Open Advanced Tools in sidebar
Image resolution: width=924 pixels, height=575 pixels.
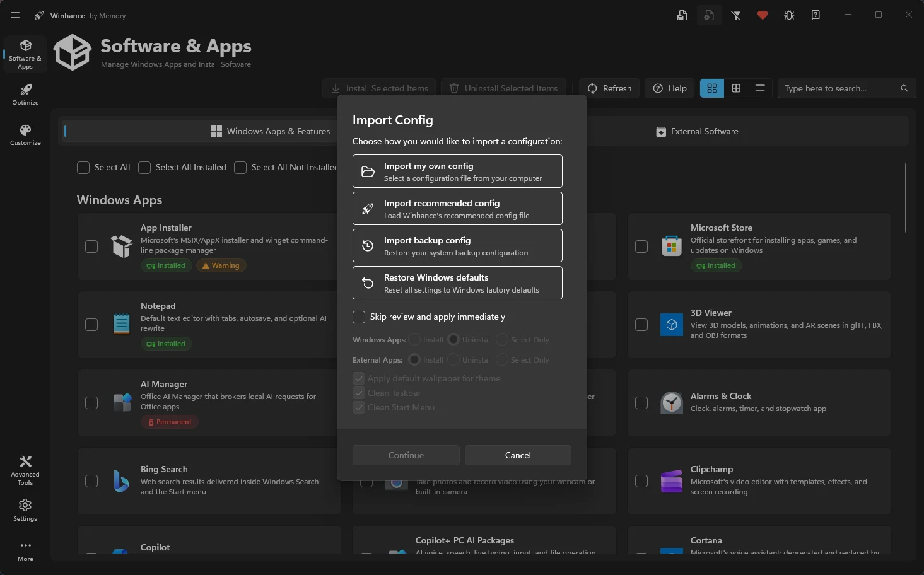[x=25, y=470]
